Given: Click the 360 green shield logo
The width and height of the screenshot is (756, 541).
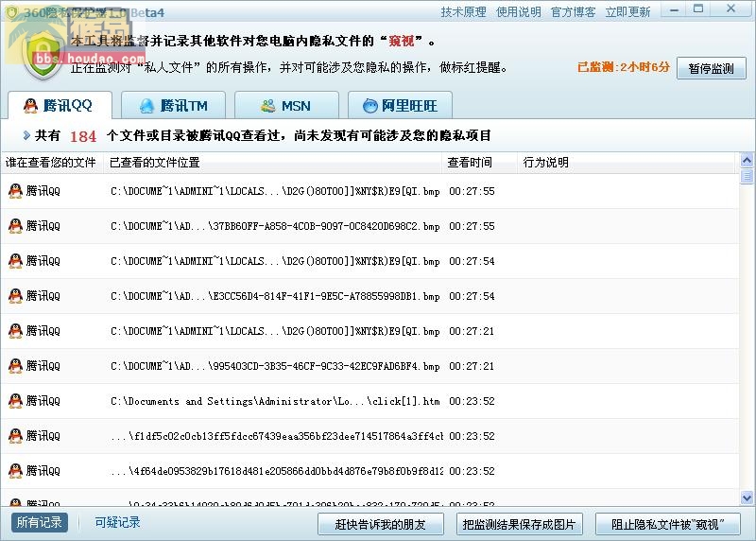Looking at the screenshot, I should [x=43, y=57].
